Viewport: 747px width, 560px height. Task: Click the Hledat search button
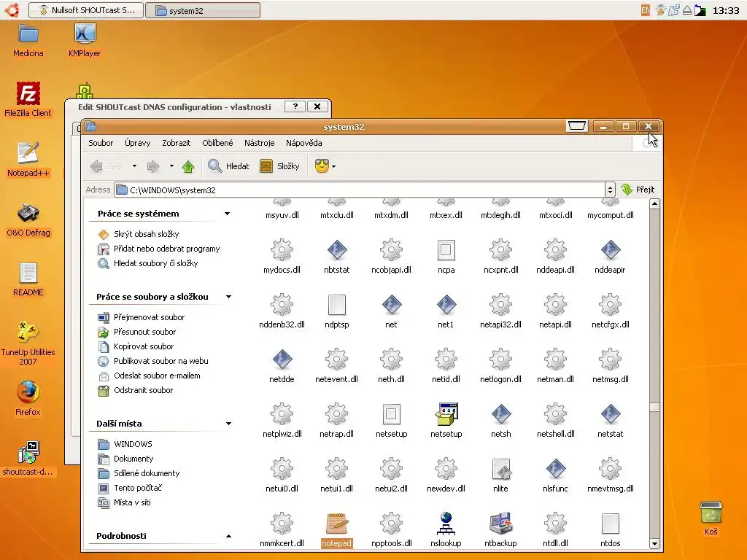point(228,166)
